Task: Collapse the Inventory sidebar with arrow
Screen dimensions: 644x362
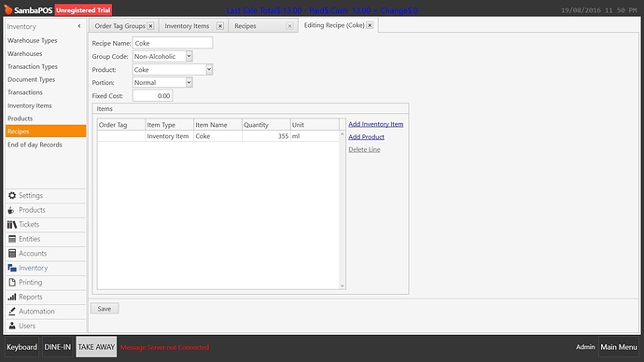Action: (79, 26)
